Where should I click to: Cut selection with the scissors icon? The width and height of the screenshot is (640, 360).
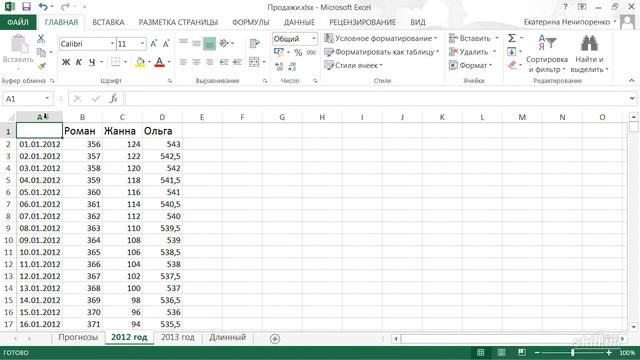click(x=41, y=39)
